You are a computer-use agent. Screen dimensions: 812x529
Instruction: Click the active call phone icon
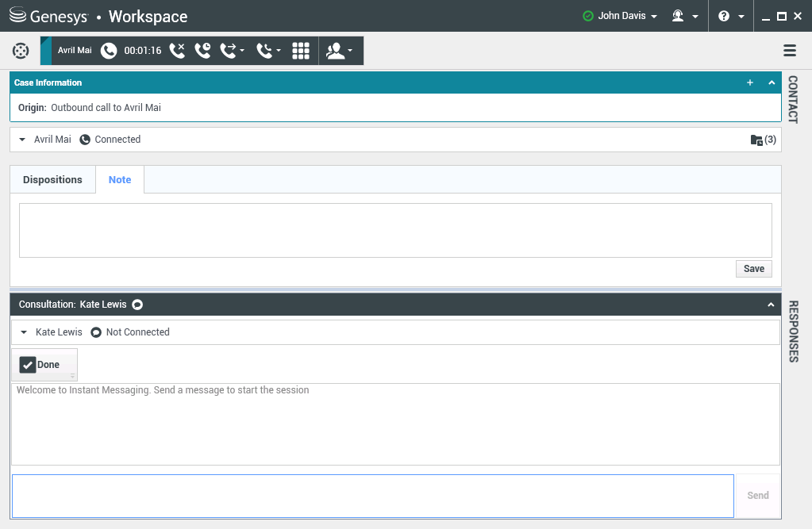click(x=109, y=51)
